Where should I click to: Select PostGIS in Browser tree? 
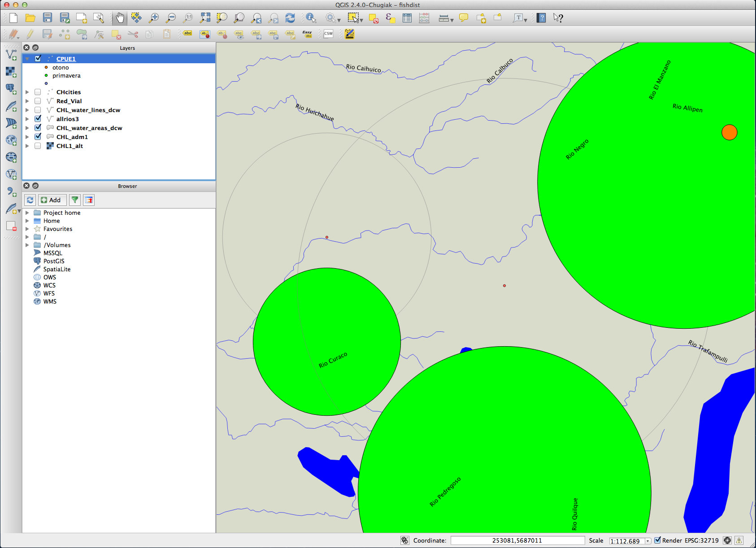(54, 261)
